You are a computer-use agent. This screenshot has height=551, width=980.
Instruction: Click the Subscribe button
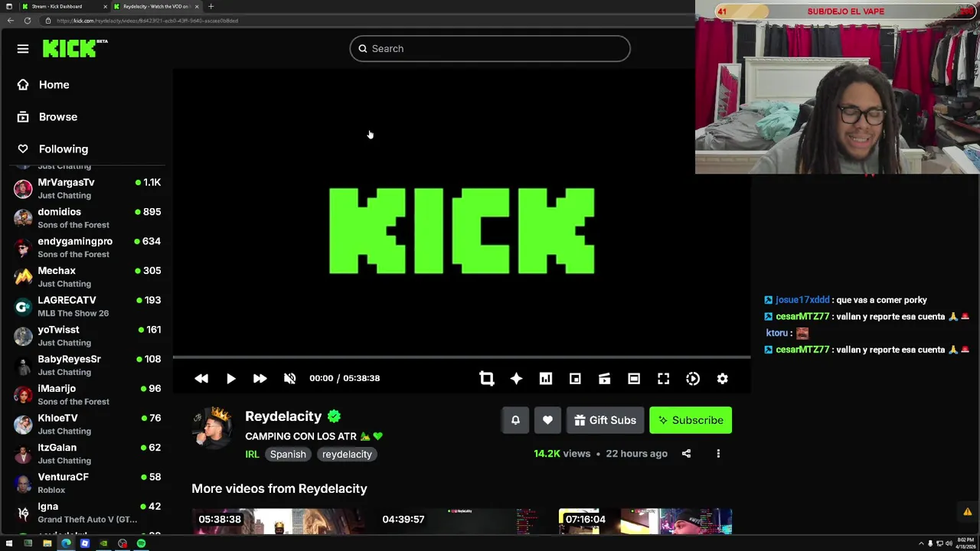click(691, 420)
